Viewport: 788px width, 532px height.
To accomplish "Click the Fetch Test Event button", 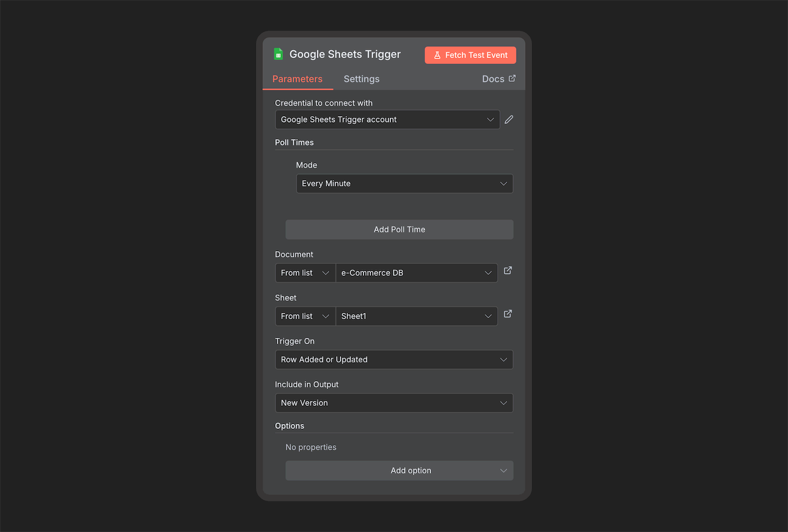I will click(471, 55).
